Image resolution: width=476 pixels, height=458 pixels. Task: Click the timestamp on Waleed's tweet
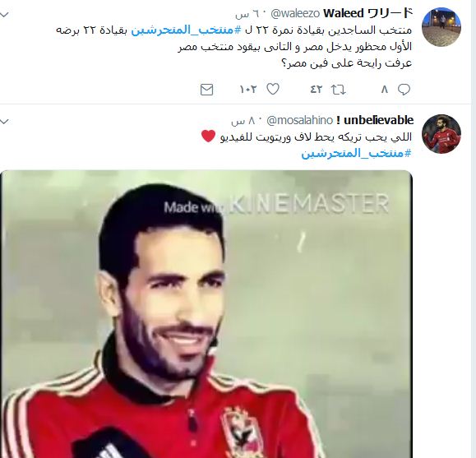249,14
